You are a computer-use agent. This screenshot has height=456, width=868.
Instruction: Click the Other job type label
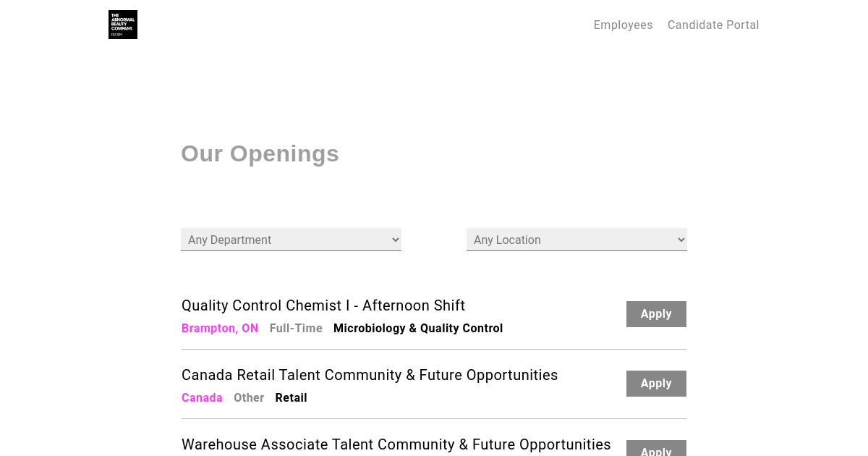249,397
